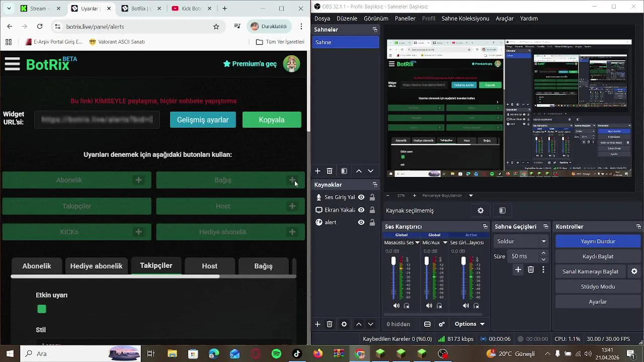Move scene up arrow in Sahneler panel

pyautogui.click(x=359, y=171)
